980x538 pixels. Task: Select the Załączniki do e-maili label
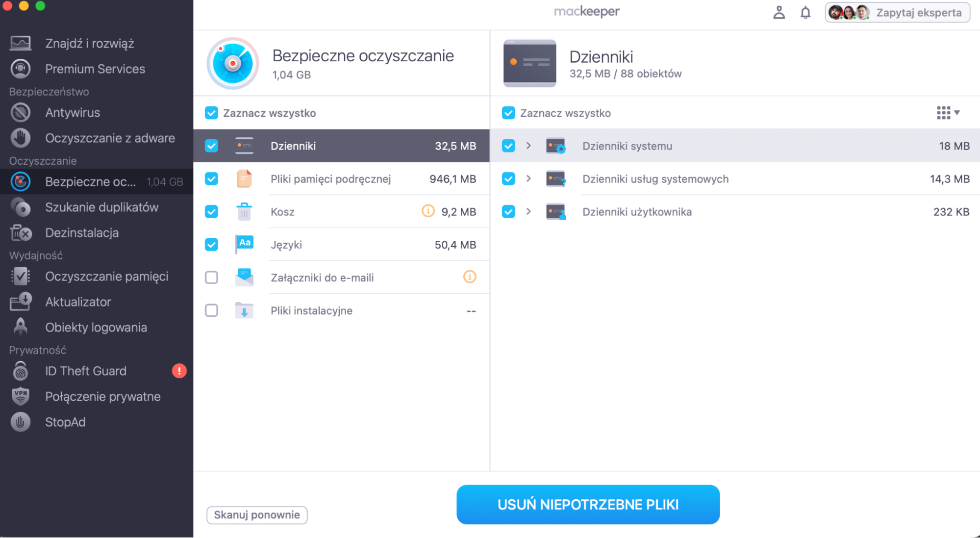[x=322, y=278]
